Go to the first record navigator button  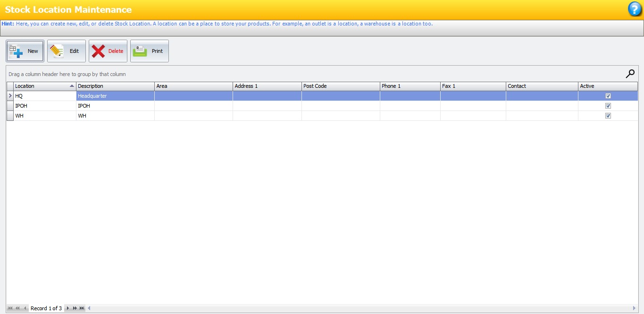tap(10, 308)
